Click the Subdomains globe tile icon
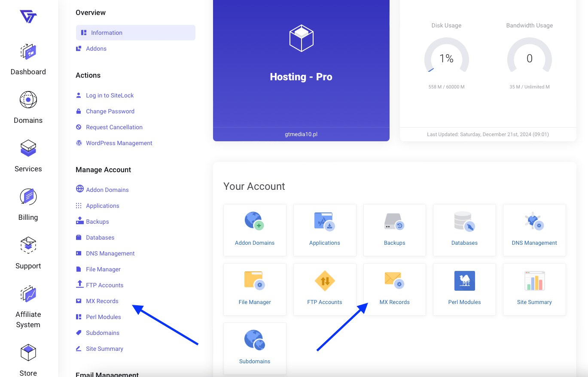Screen dimensions: 588x377 (254, 339)
